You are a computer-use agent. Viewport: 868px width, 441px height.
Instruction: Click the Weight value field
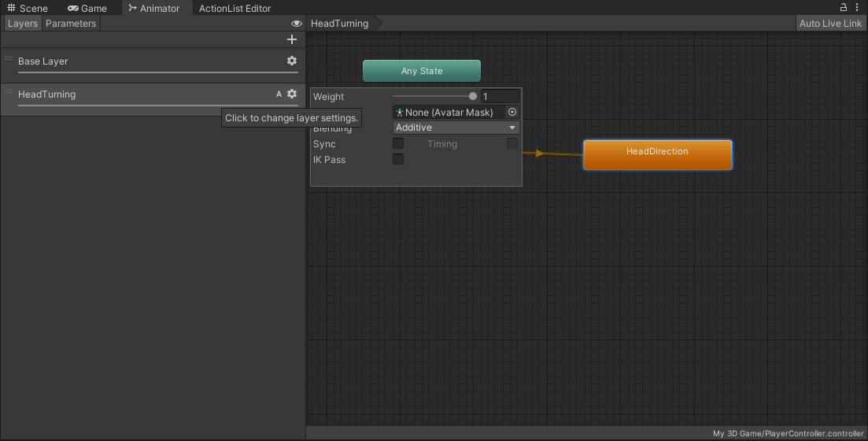pyautogui.click(x=500, y=96)
